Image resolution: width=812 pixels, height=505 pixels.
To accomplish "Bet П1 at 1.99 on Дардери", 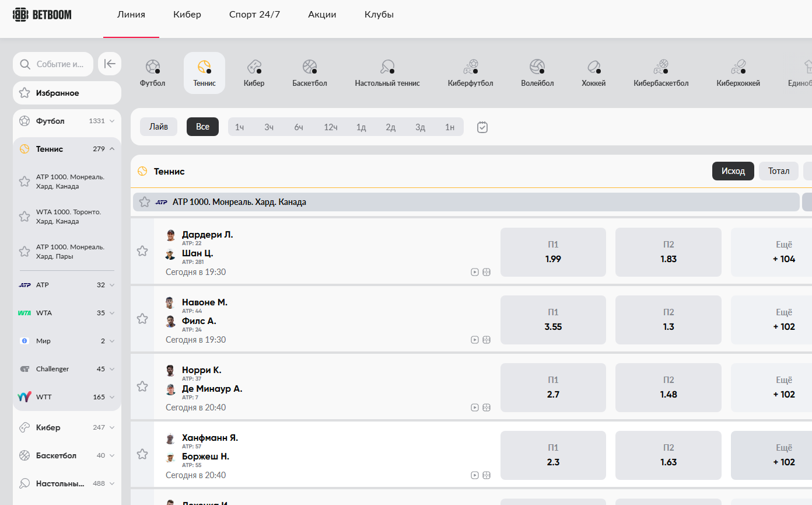I will pyautogui.click(x=553, y=252).
